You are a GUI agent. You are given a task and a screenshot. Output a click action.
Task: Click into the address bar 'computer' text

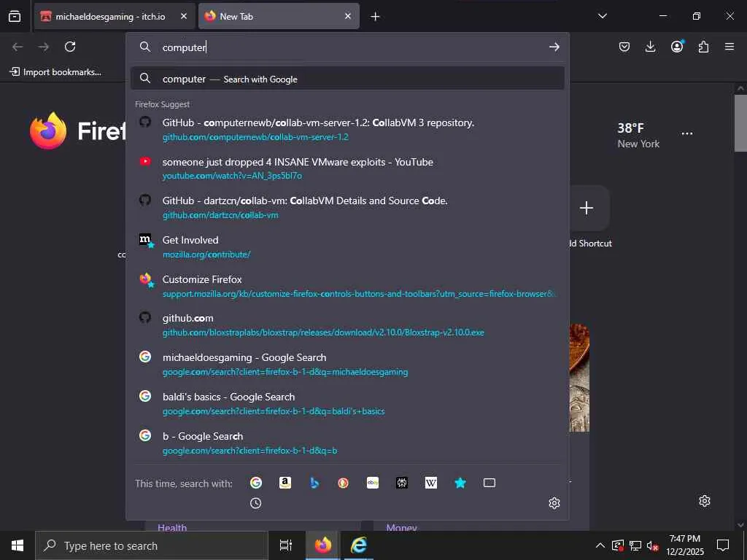tap(184, 47)
